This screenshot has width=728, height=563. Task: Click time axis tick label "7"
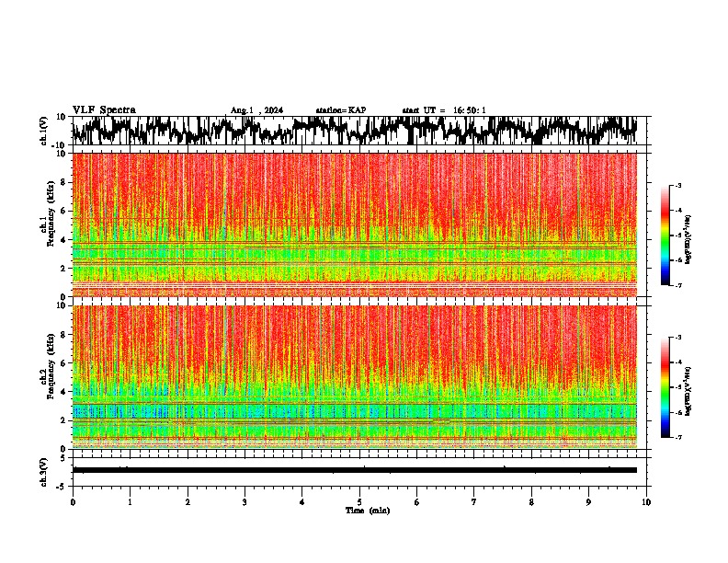point(474,502)
